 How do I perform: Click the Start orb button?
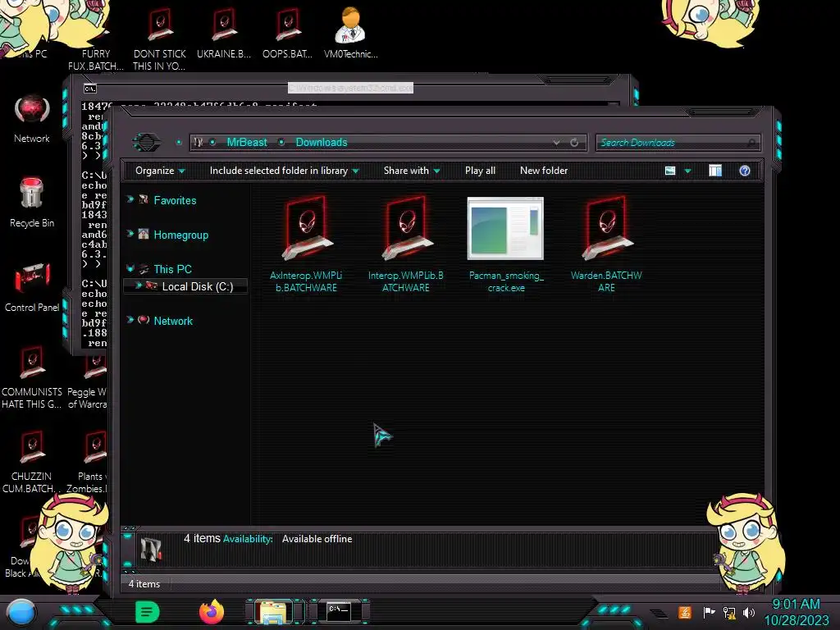coord(21,612)
